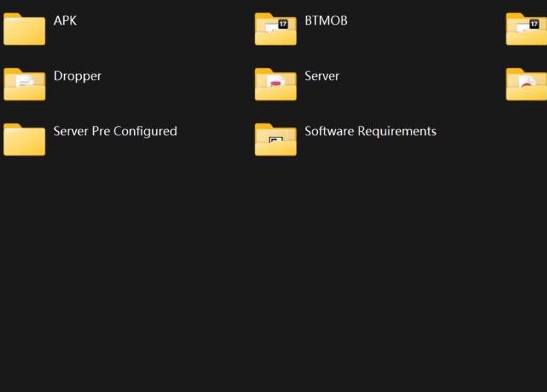Click the APK folder name text

point(65,21)
